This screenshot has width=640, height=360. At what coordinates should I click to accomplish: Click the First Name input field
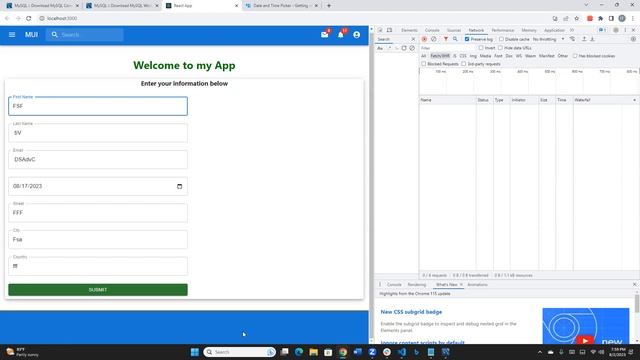coord(98,106)
